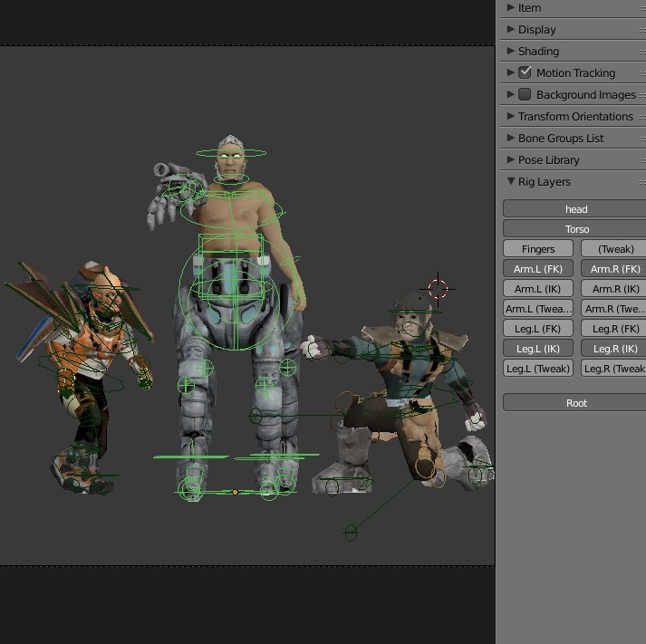The image size is (646, 644).
Task: Expand the Shading panel
Action: 510,51
